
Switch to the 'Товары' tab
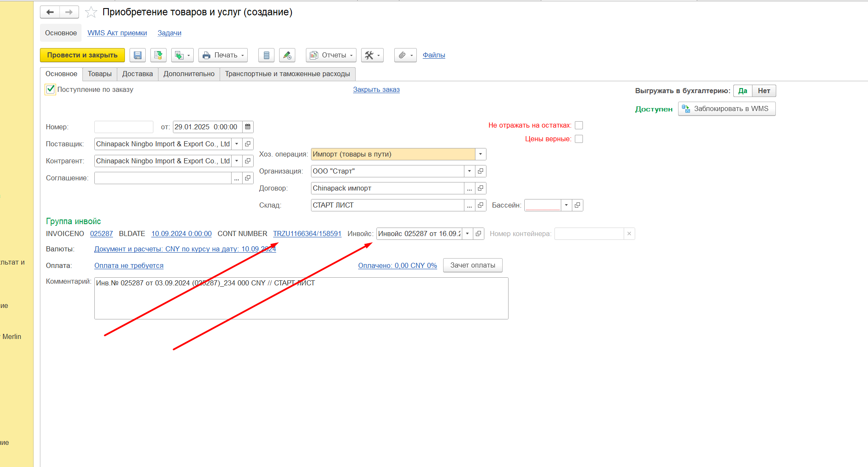click(x=99, y=74)
